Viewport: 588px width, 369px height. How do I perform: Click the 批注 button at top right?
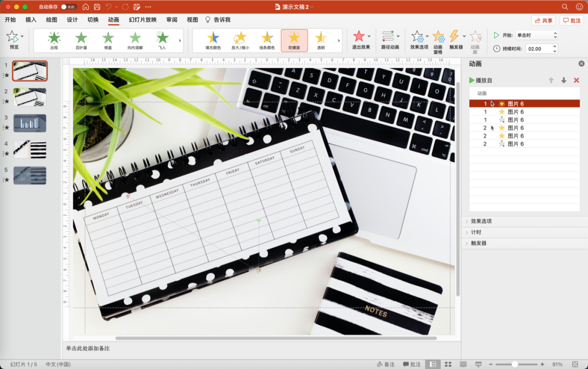coord(572,21)
